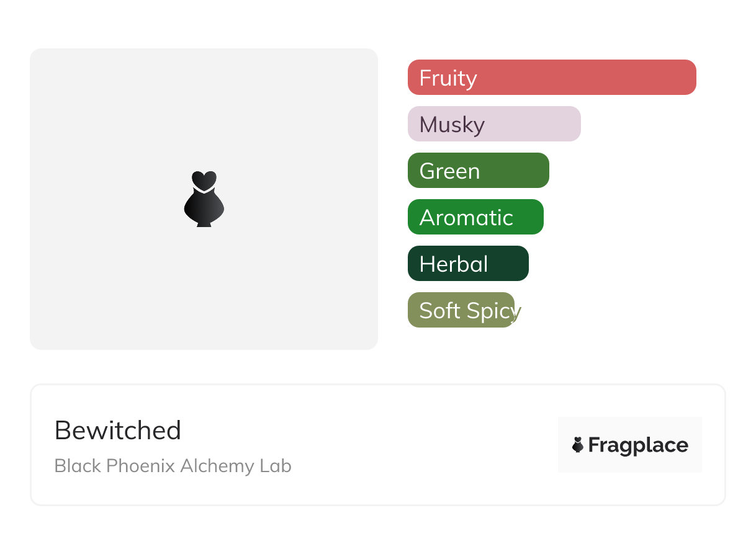Click the perfume bottle placeholder icon
756x536 pixels.
tap(204, 199)
